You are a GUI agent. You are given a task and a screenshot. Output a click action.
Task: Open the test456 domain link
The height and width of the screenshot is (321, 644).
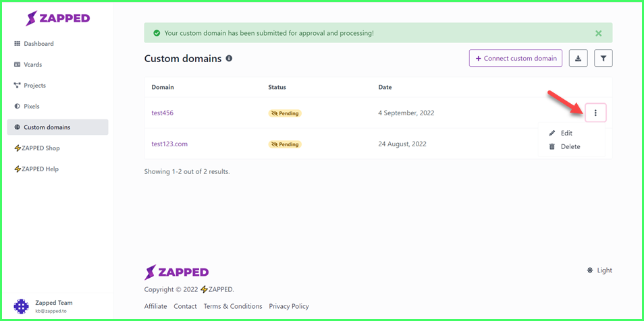[x=163, y=113]
